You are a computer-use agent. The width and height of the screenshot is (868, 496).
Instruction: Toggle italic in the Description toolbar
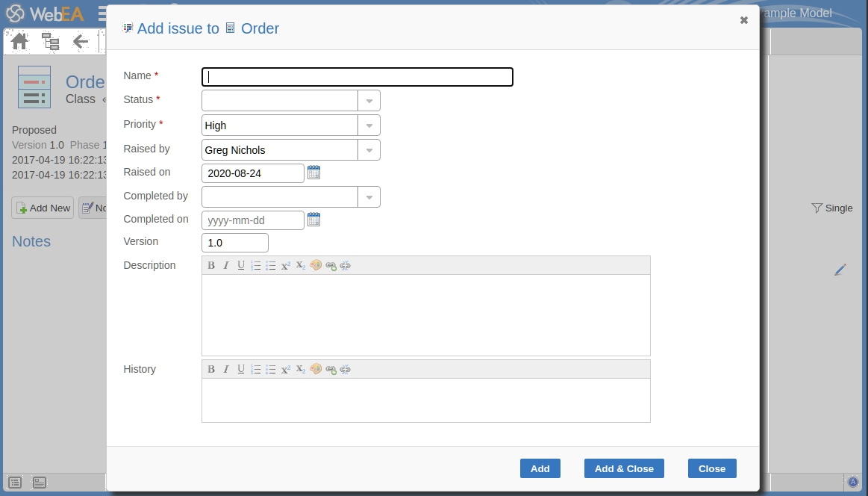tap(226, 265)
